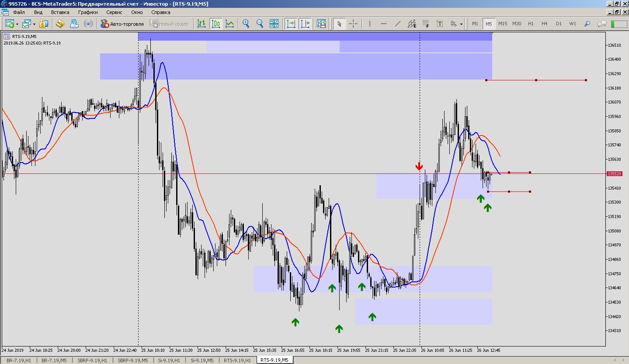Toggle the Авто-торговля button

(x=122, y=24)
